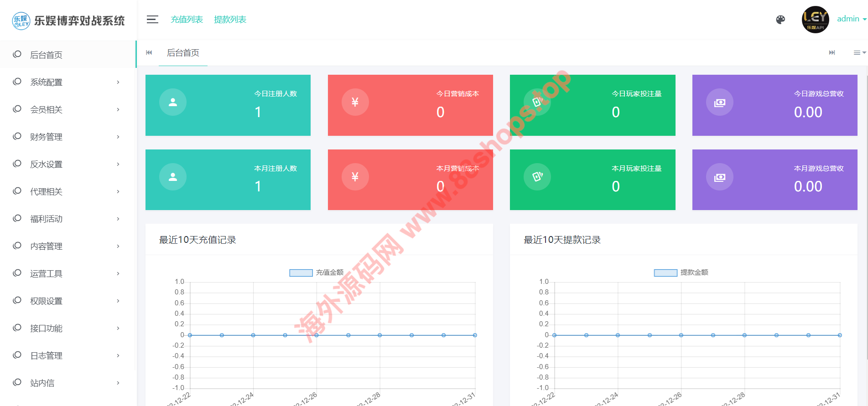Click the hamburger sidebar collapse icon
Viewport: 868px width, 406px height.
(152, 20)
